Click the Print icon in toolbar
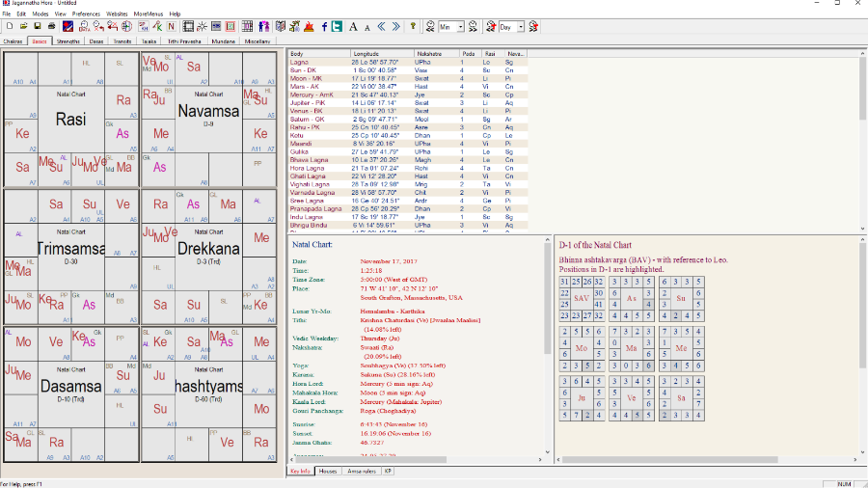Image resolution: width=868 pixels, height=488 pixels. pyautogui.click(x=51, y=26)
